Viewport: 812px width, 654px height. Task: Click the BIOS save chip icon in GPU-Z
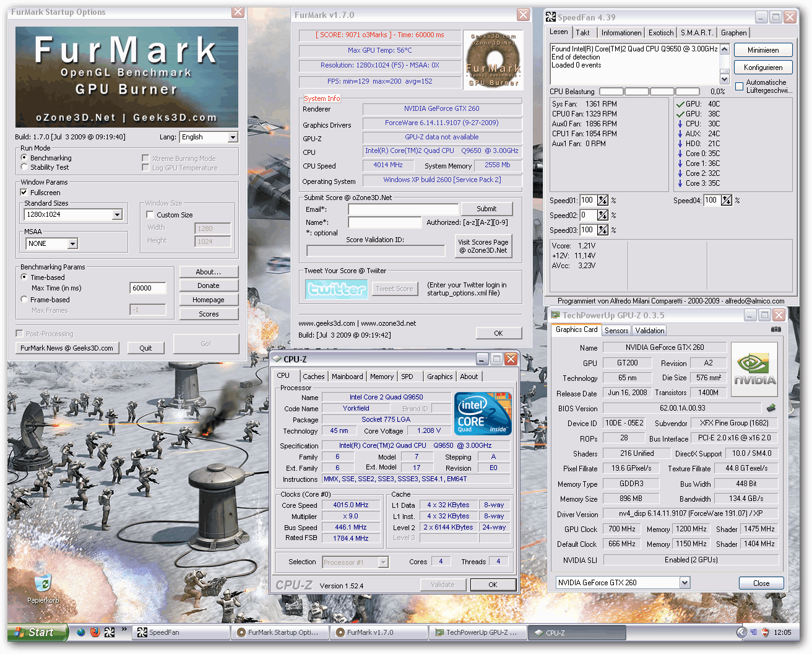click(771, 408)
